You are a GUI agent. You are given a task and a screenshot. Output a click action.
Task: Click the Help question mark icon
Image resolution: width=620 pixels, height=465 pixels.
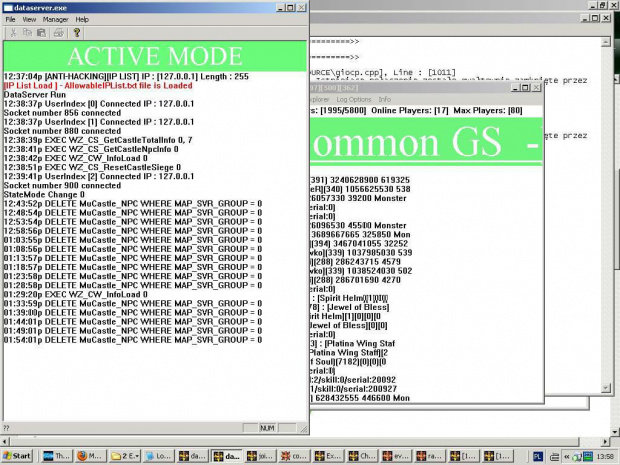(77, 32)
